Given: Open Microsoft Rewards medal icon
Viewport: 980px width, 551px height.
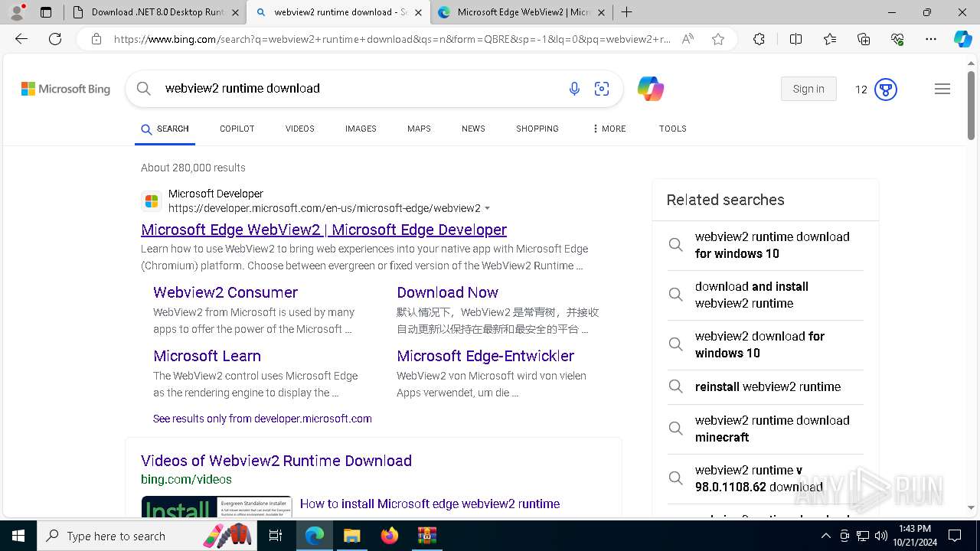Looking at the screenshot, I should [x=886, y=90].
